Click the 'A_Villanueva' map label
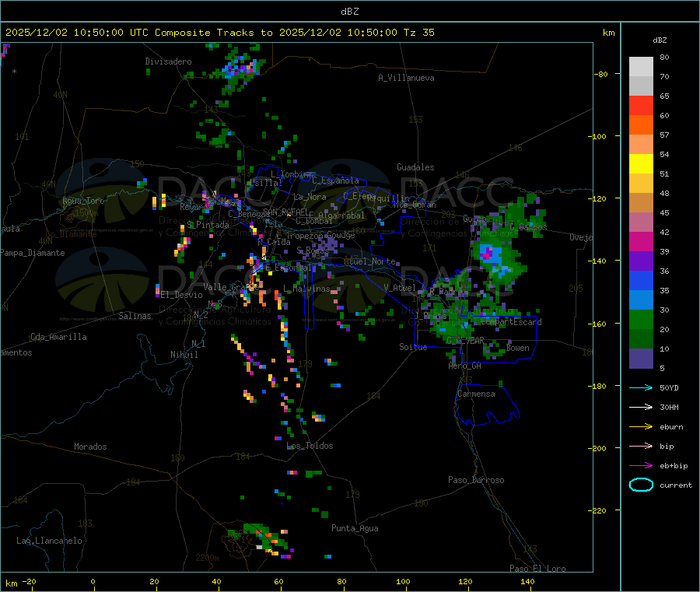The width and height of the screenshot is (700, 592). [406, 78]
